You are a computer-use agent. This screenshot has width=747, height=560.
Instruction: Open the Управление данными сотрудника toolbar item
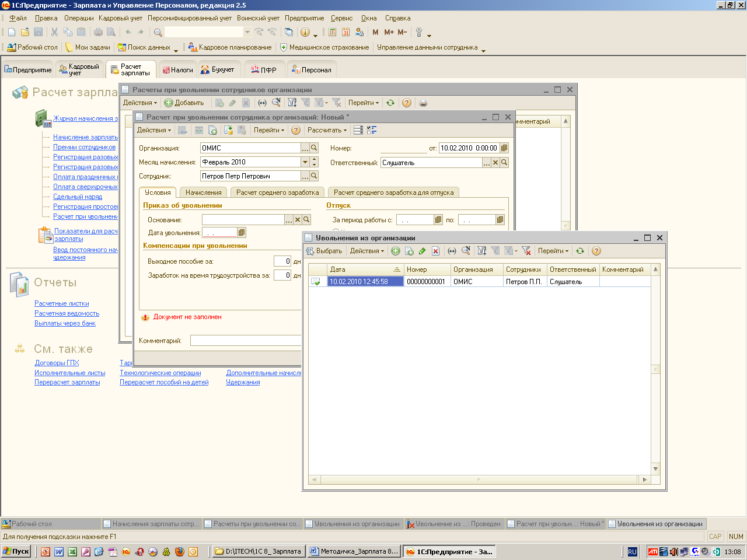427,47
